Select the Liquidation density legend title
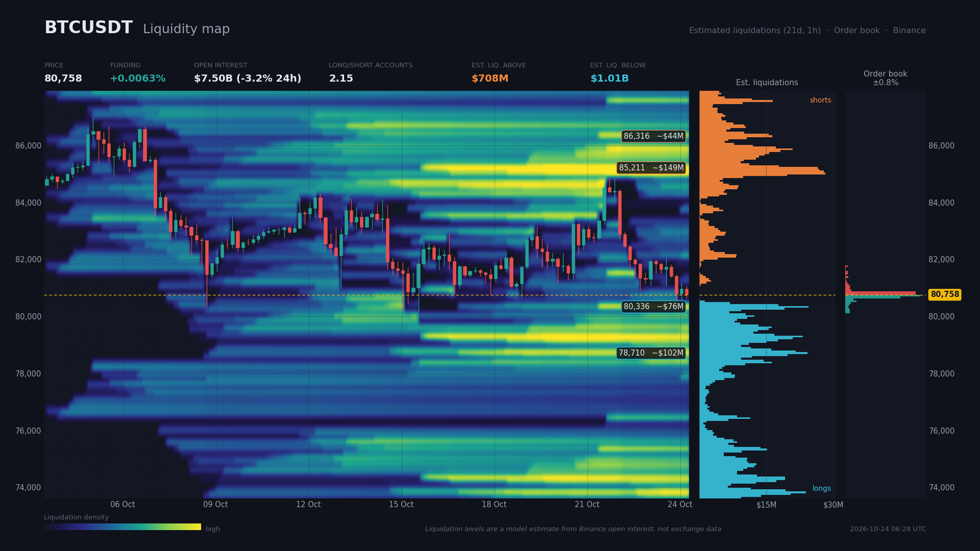The width and height of the screenshot is (980, 551). click(76, 517)
